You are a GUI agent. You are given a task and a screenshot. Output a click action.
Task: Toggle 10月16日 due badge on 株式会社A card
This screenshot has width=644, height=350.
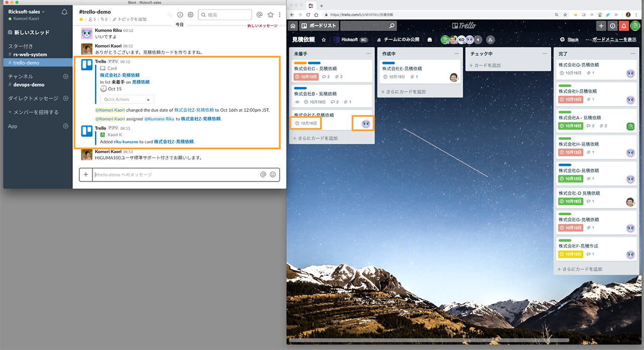(570, 126)
